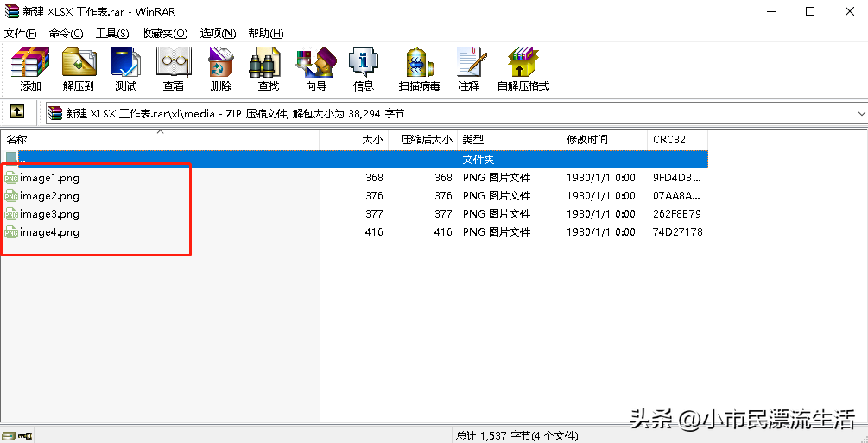The image size is (868, 443).
Task: Sort by Type (类型) column header
Action: [x=510, y=140]
